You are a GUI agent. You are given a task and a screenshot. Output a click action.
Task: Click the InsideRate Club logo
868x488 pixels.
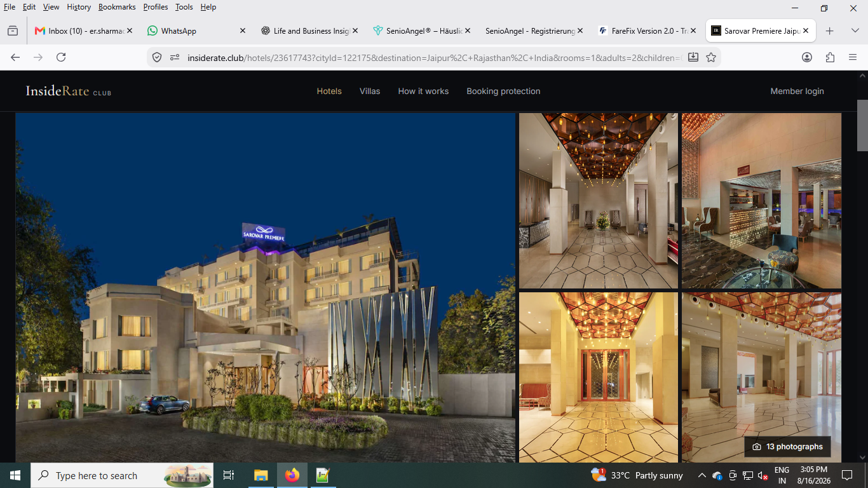point(69,91)
